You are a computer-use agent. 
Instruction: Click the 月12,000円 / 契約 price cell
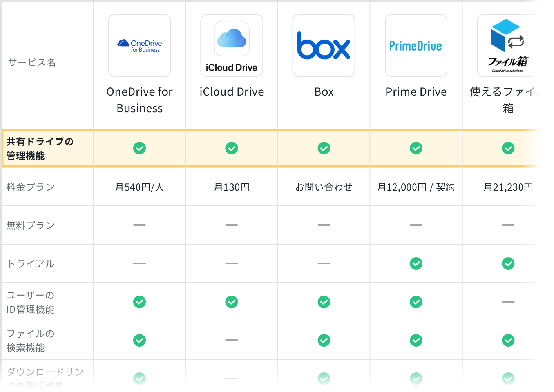click(x=416, y=187)
